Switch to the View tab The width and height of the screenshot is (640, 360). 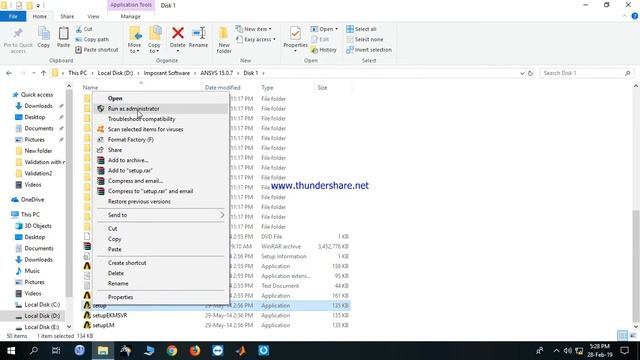(93, 16)
